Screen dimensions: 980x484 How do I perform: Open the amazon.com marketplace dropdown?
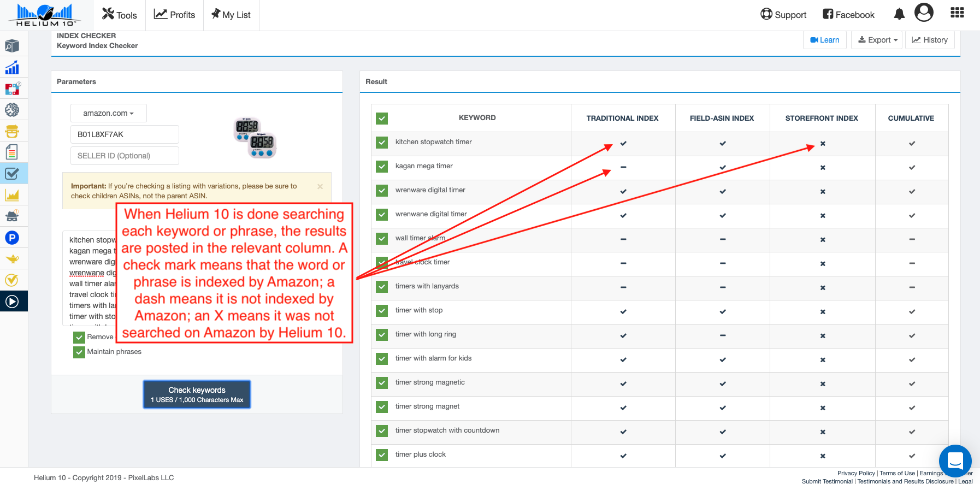(x=108, y=113)
